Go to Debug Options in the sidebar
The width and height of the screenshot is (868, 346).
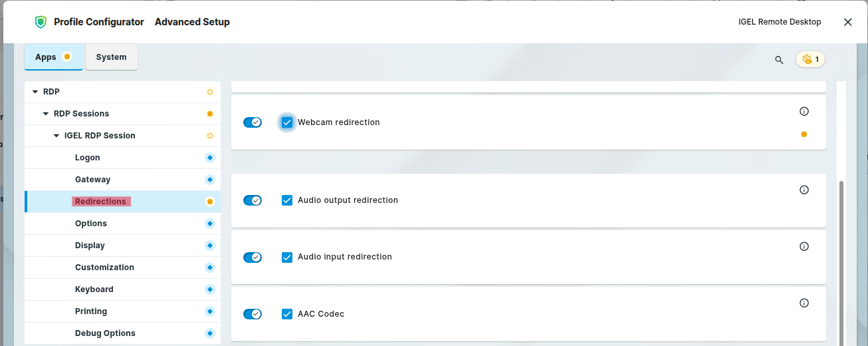click(105, 333)
